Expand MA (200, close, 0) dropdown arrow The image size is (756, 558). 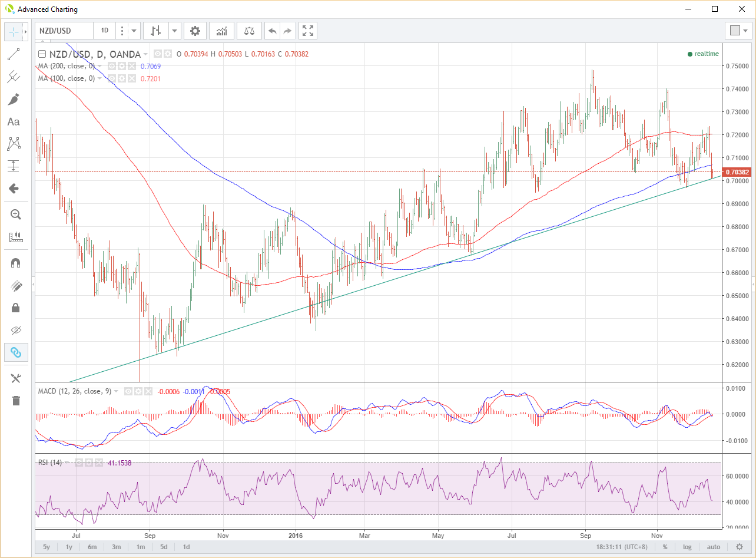click(100, 66)
